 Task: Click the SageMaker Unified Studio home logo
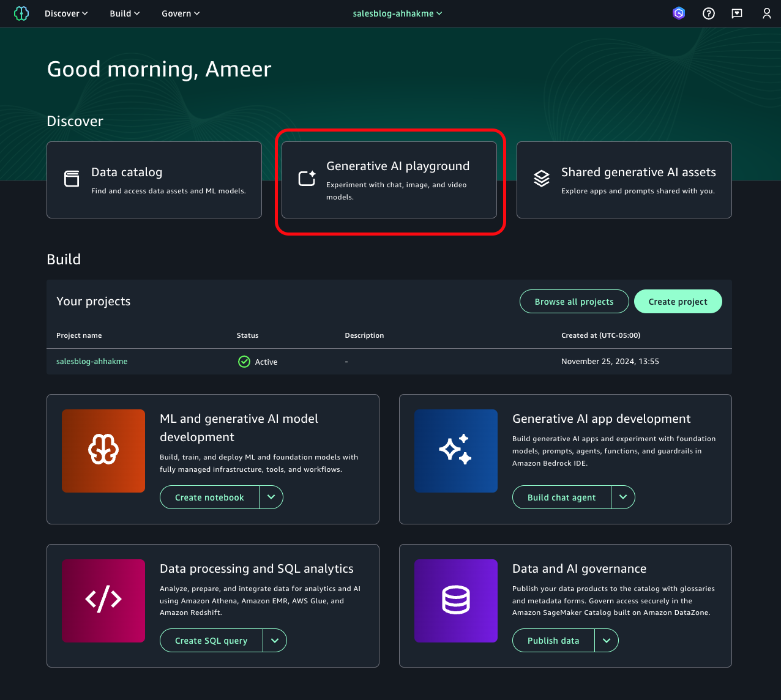21,13
